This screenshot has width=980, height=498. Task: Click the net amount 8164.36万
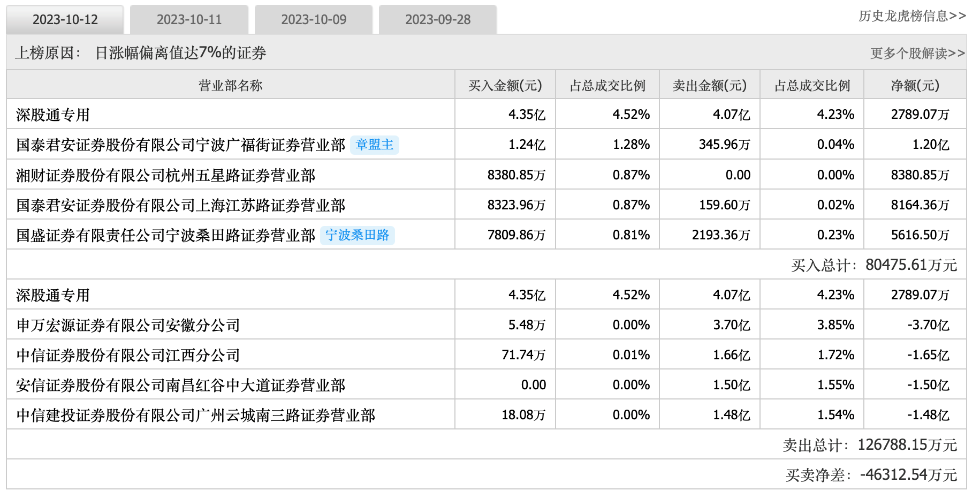(x=921, y=205)
